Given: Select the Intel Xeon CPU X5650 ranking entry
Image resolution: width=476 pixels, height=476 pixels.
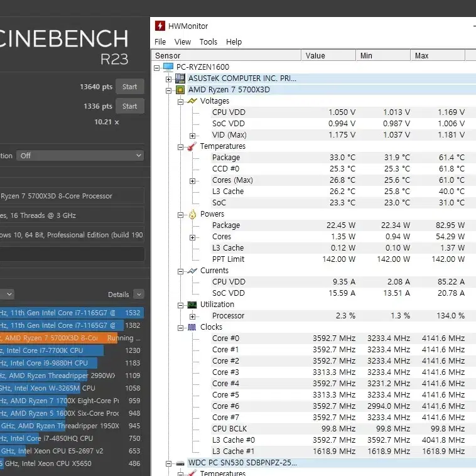Looking at the screenshot, I should pos(72,464).
